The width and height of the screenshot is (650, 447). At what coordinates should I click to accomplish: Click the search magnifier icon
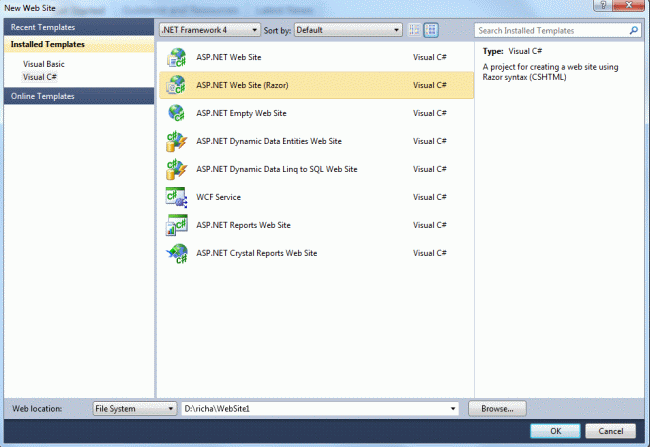[633, 30]
